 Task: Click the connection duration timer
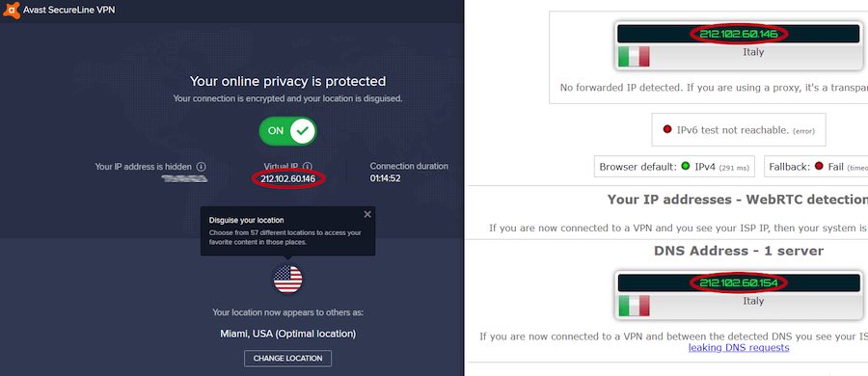(x=385, y=178)
